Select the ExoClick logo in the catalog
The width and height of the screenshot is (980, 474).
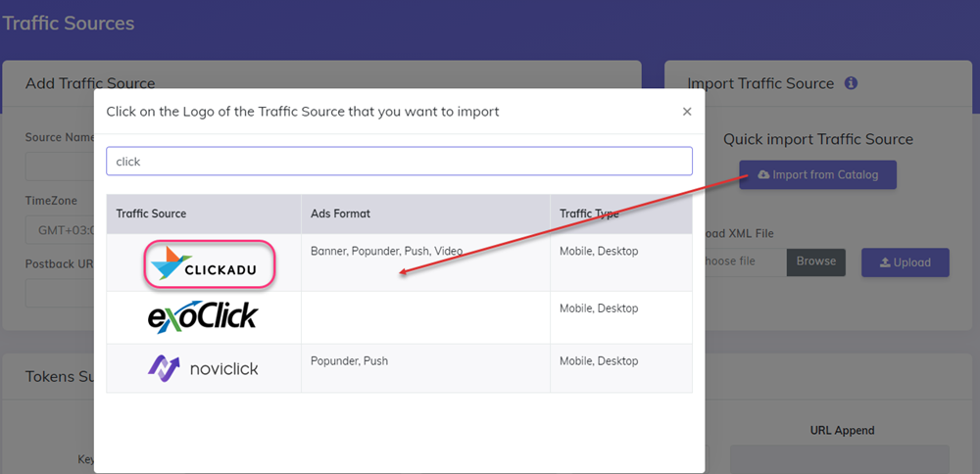203,316
